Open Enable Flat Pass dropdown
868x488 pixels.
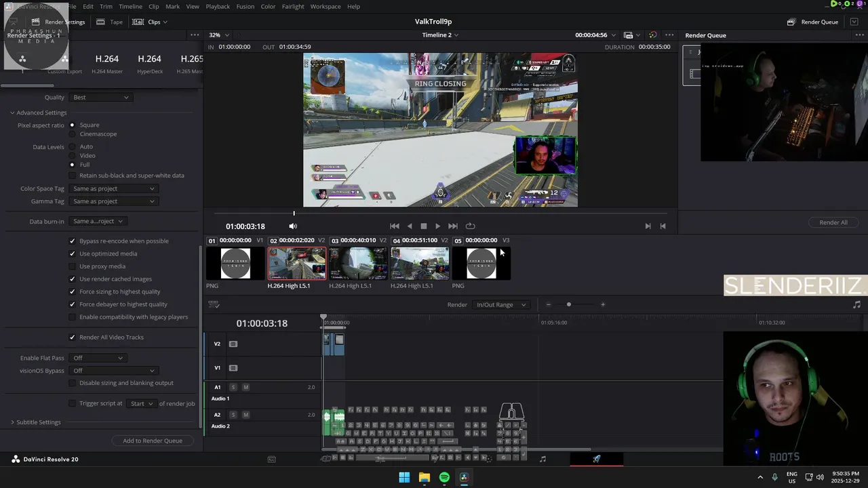coord(98,358)
